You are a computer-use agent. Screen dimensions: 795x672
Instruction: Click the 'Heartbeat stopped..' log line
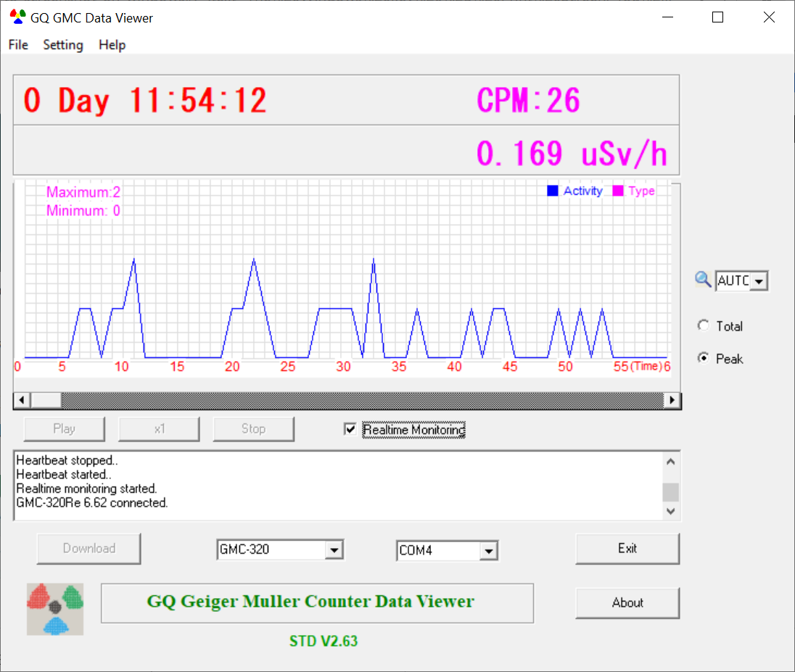67,460
